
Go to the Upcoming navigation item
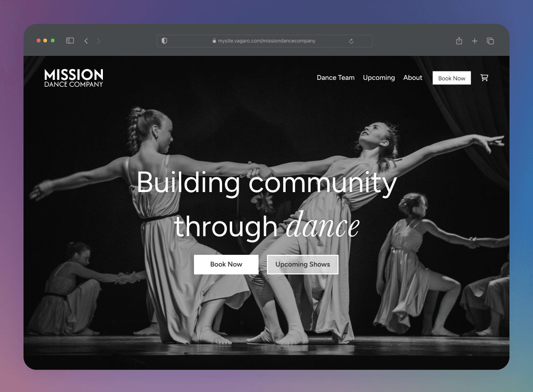pyautogui.click(x=379, y=78)
